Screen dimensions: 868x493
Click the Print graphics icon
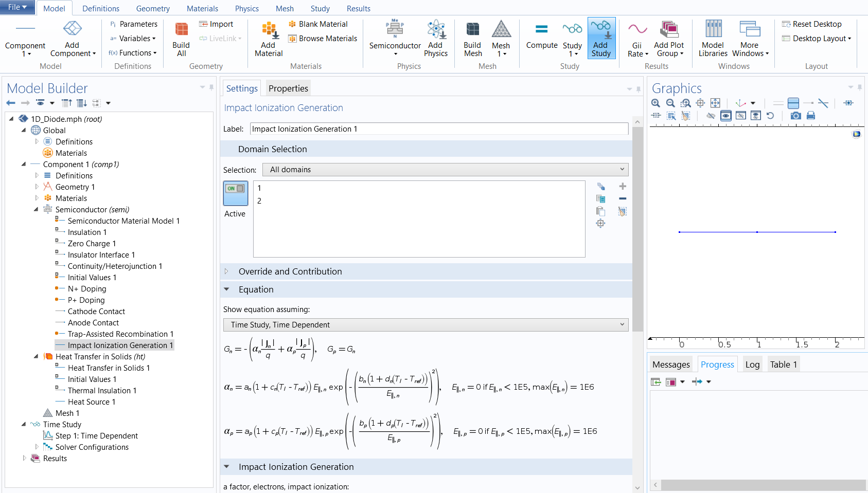811,116
